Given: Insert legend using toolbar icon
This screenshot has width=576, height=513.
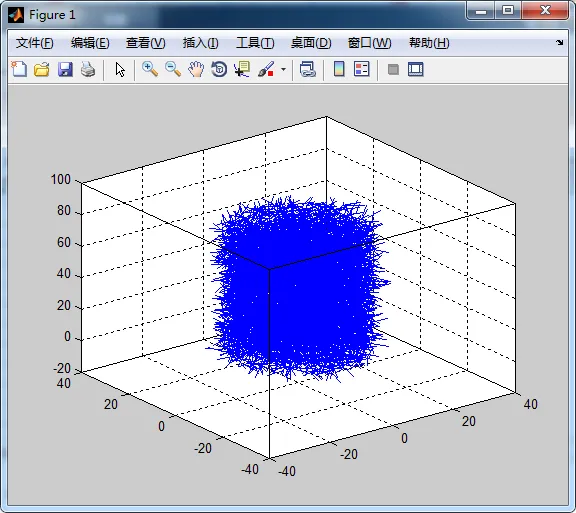Looking at the screenshot, I should pyautogui.click(x=361, y=69).
